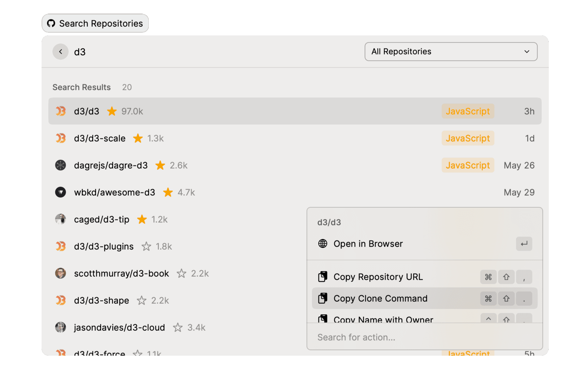Select scotthmurray/d3-book result
Screen dimensions: 588x379
177,273
